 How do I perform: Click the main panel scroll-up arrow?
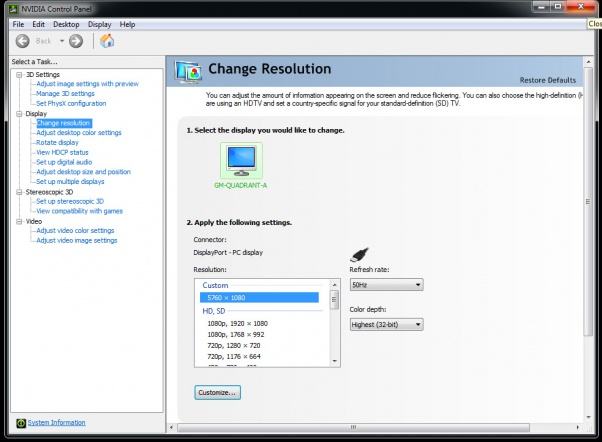pyautogui.click(x=588, y=61)
